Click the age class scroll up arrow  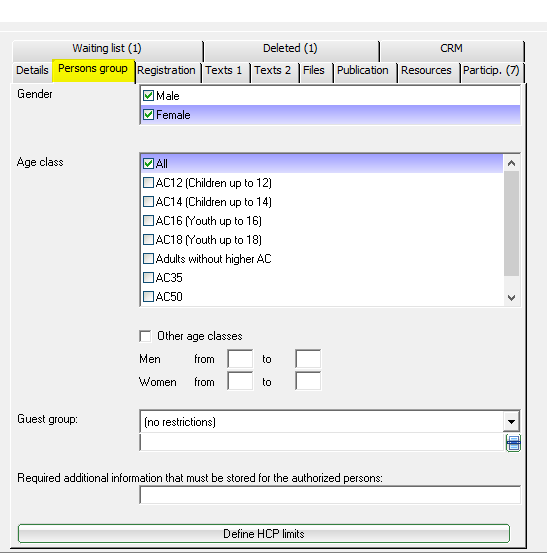click(511, 163)
